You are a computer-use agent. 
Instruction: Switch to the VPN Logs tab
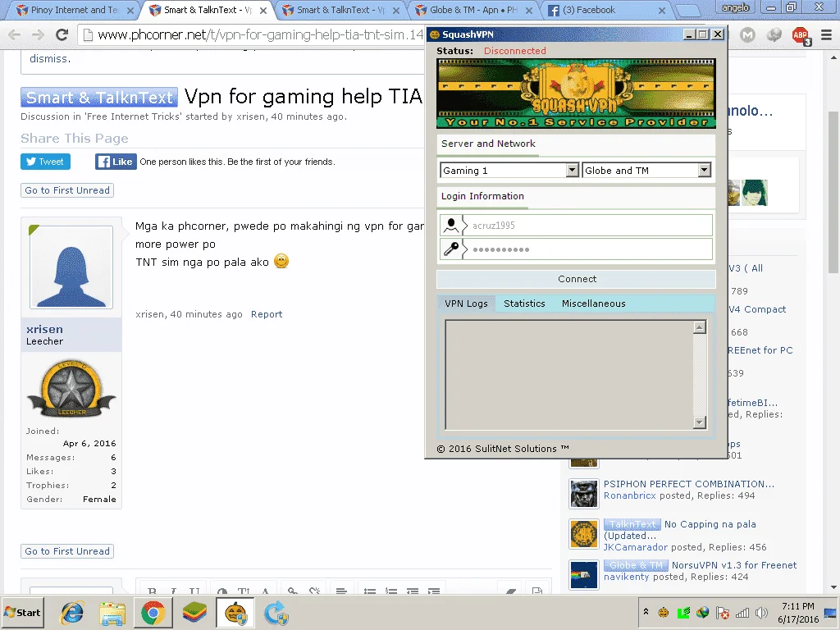(466, 304)
